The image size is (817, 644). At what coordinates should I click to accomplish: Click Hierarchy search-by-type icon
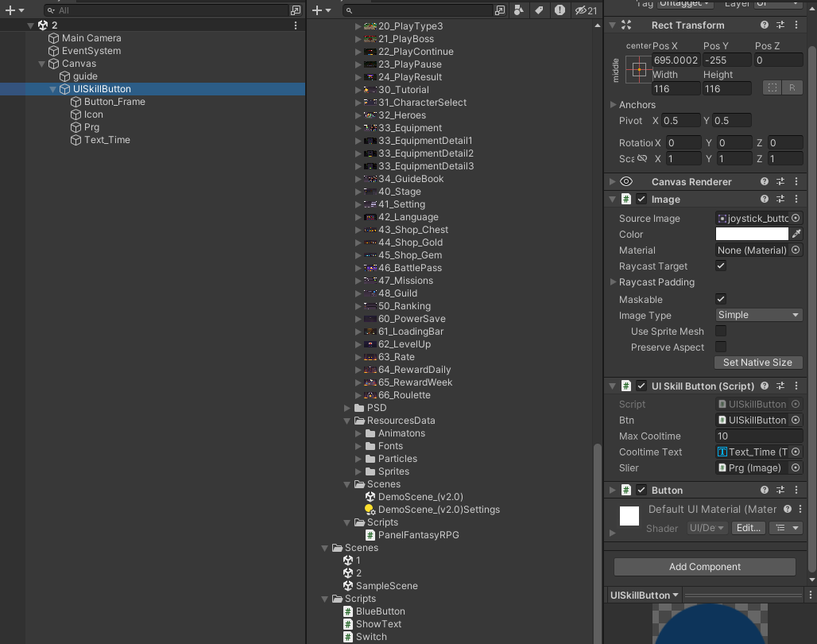pos(296,10)
